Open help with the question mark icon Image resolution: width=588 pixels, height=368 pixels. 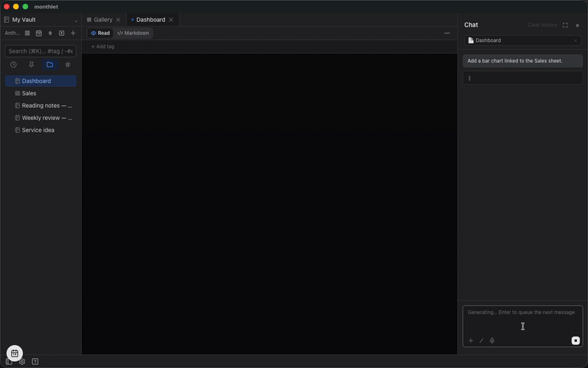click(x=35, y=362)
